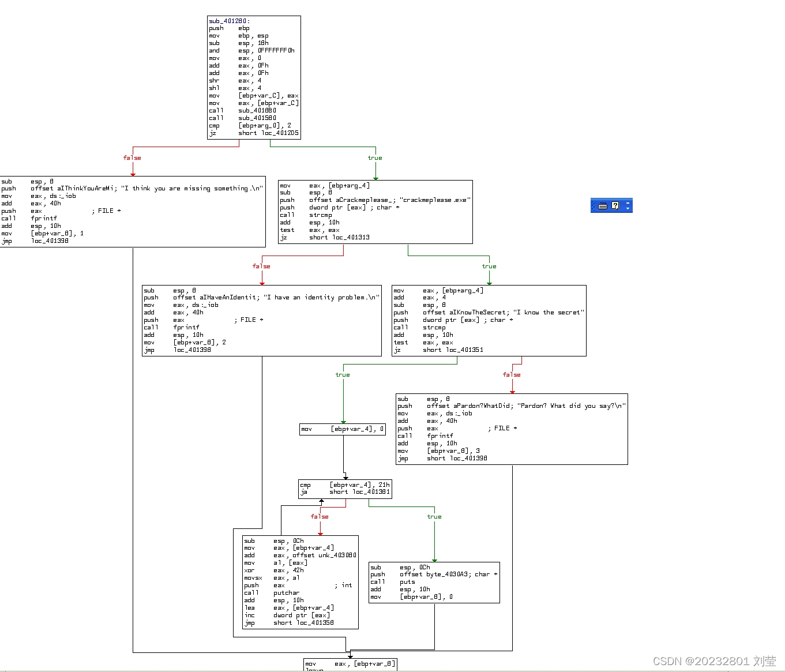Click the and esp, 0FFFFFFF0h instruction
Screen dimensions: 785x672
click(x=252, y=50)
